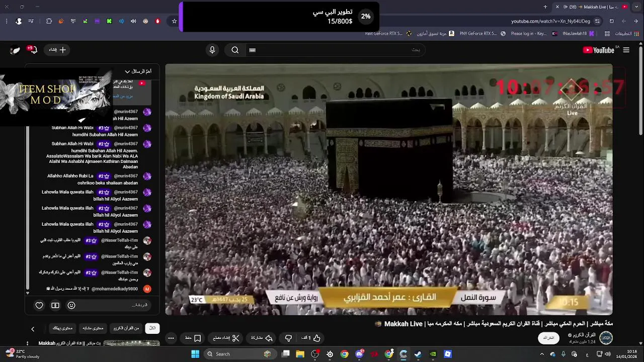The image size is (644, 362).
Task: Open Chrome media controls icon
Action: 31,21
